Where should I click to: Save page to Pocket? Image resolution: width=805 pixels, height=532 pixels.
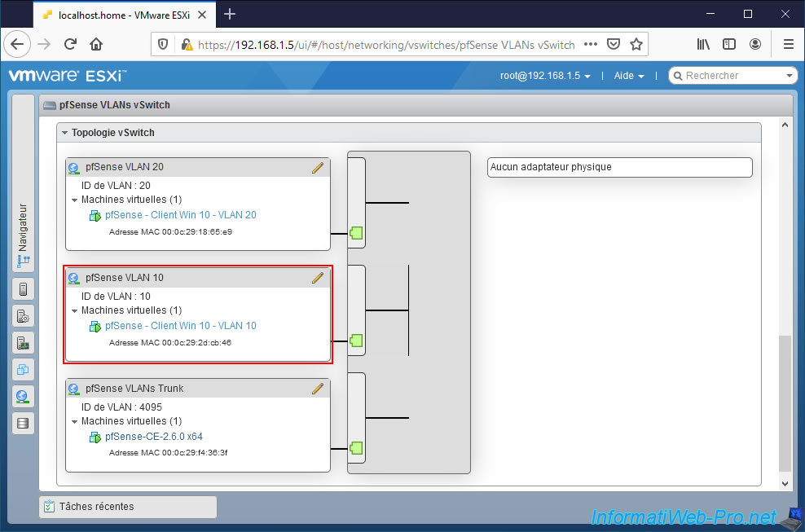(x=614, y=44)
